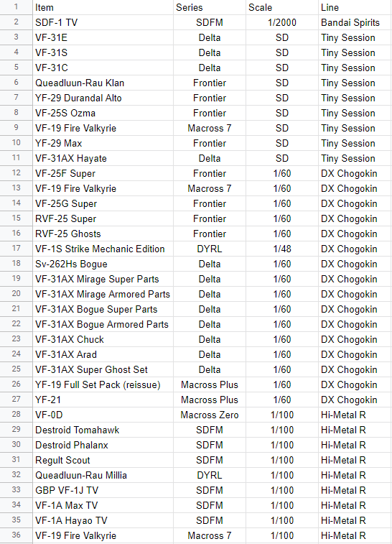Select the Regult Scout cell
The image size is (392, 544).
103,460
